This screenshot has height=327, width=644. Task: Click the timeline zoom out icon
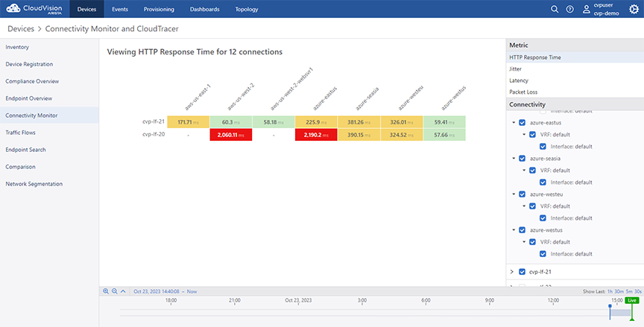[115, 291]
